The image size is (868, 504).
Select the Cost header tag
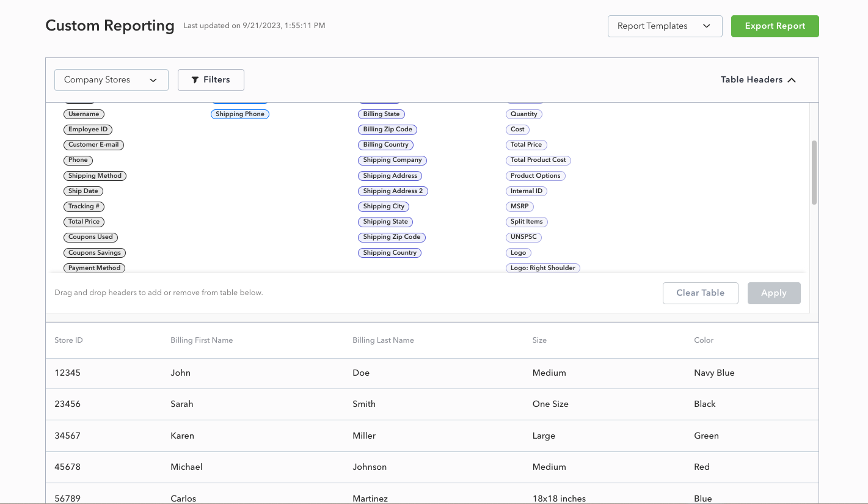(517, 130)
